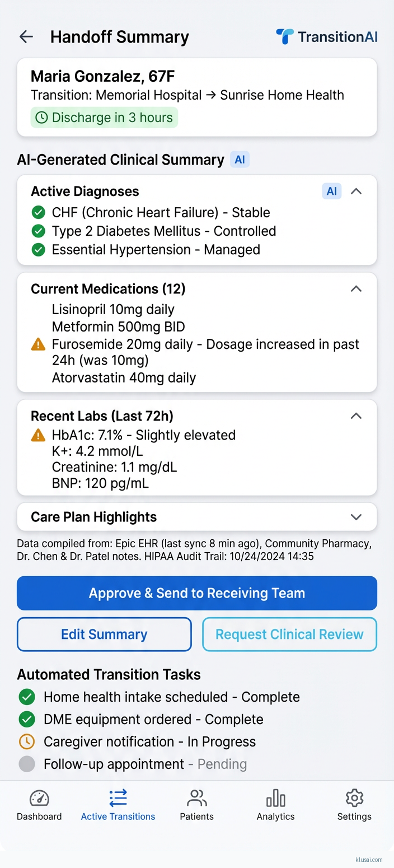
Task: Click the green check next to CHF diagnosis
Action: click(x=37, y=212)
